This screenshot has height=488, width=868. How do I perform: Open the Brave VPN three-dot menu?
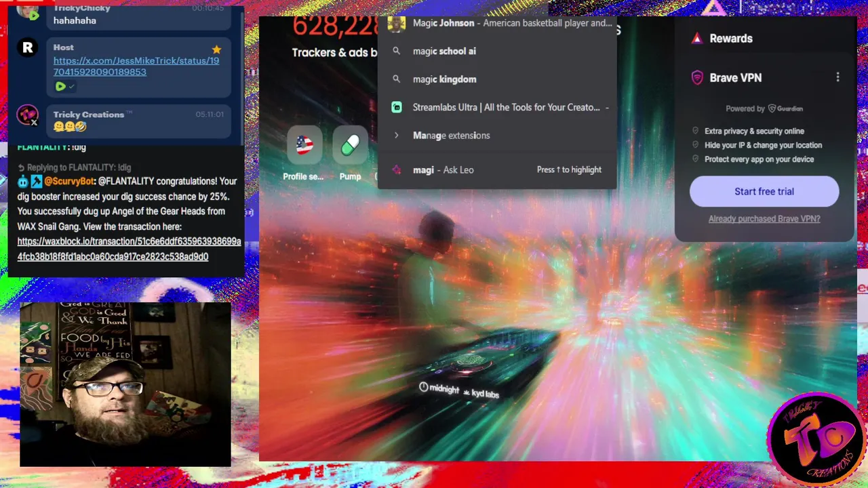click(x=837, y=77)
